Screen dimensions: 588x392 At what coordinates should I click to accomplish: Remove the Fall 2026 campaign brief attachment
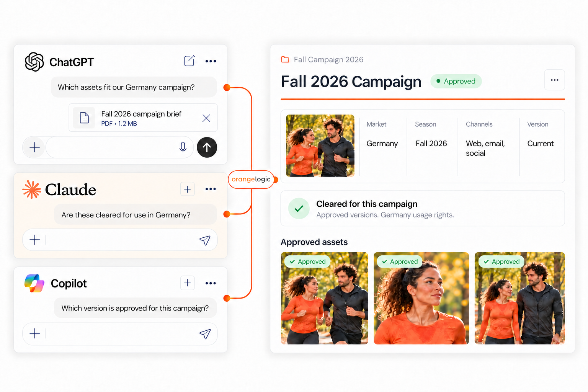[x=206, y=118]
